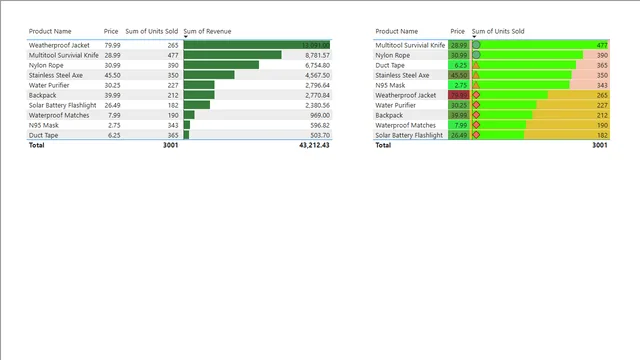Click Price header in left table

pos(111,31)
